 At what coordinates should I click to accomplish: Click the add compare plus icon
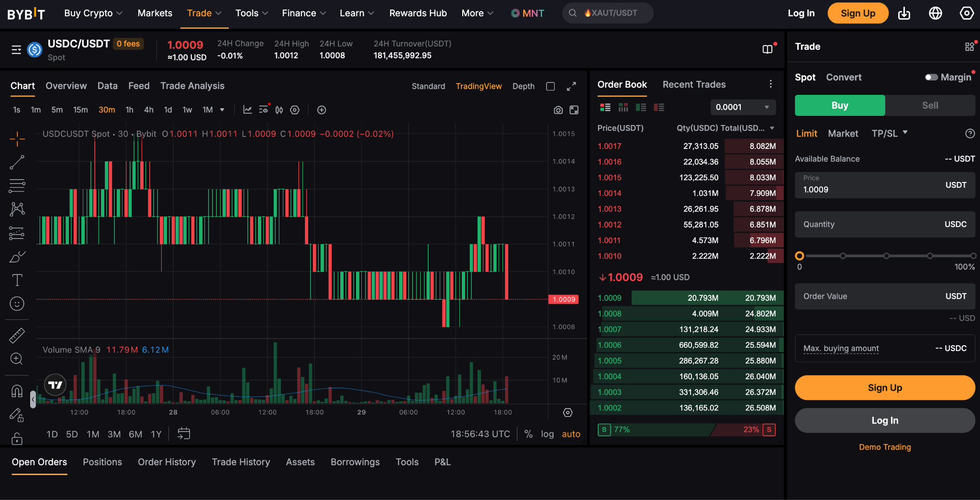coord(322,110)
